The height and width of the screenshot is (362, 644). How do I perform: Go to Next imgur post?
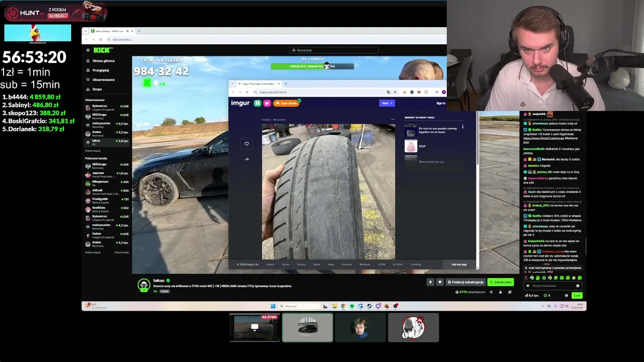[387, 103]
